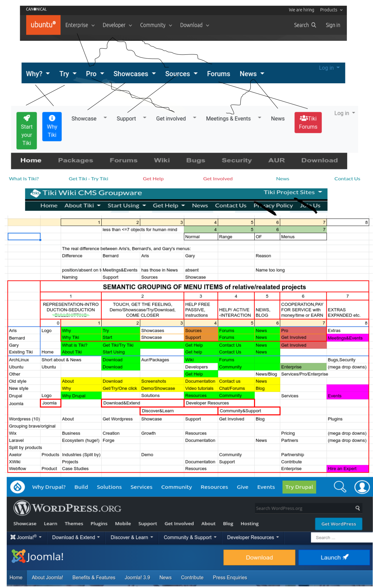The image size is (373, 588).
Task: Expand Joomla Discover & Learn menu
Action: [x=132, y=537]
